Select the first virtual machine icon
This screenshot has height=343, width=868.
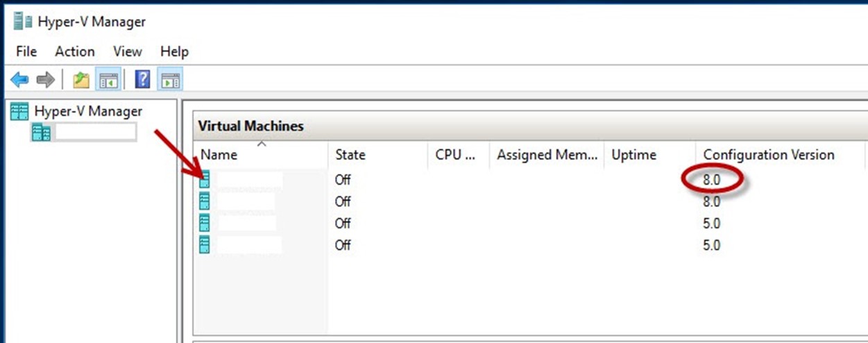coord(205,180)
